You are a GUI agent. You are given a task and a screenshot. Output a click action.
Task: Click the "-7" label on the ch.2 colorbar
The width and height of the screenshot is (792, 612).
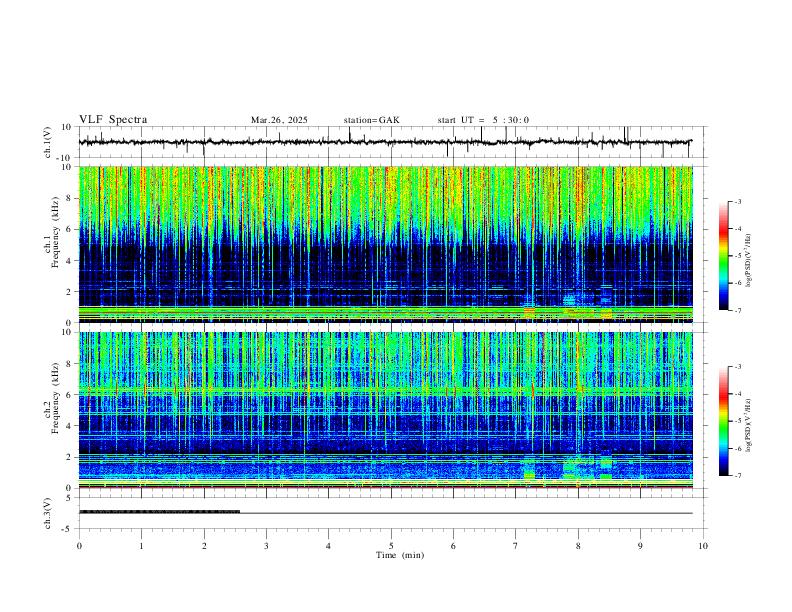click(737, 476)
